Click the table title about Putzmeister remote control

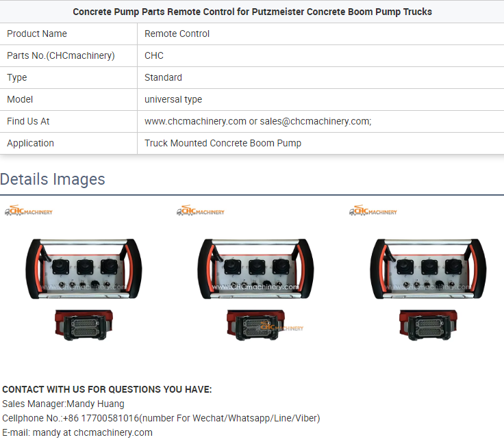[x=252, y=12]
